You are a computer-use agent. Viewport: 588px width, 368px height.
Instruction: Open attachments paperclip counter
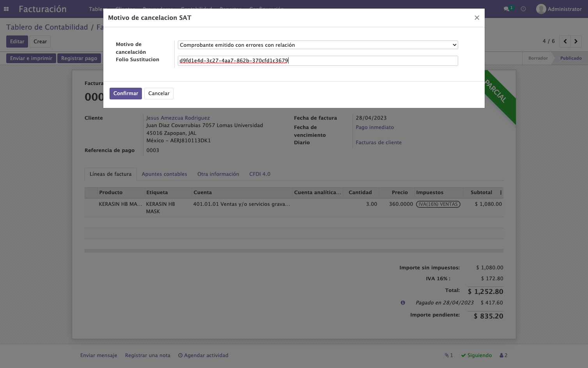pyautogui.click(x=449, y=356)
